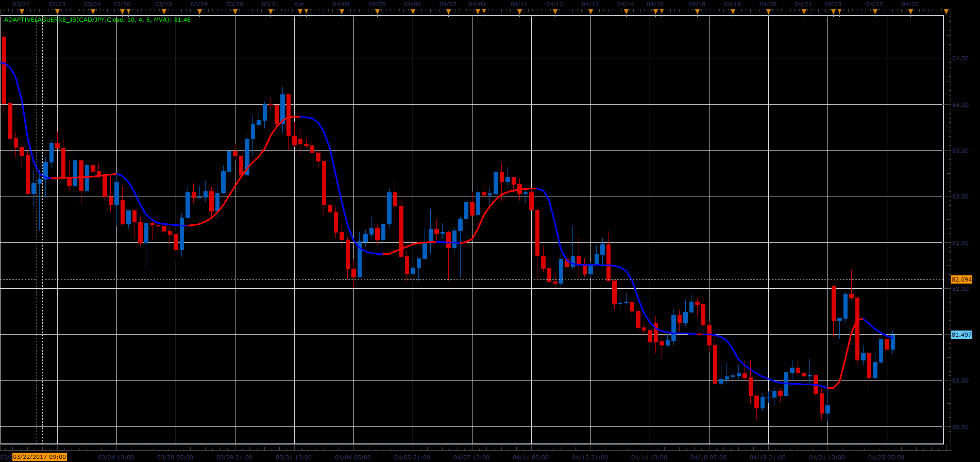Click the '04/05 21:00' bottom axis label

[x=412, y=457]
